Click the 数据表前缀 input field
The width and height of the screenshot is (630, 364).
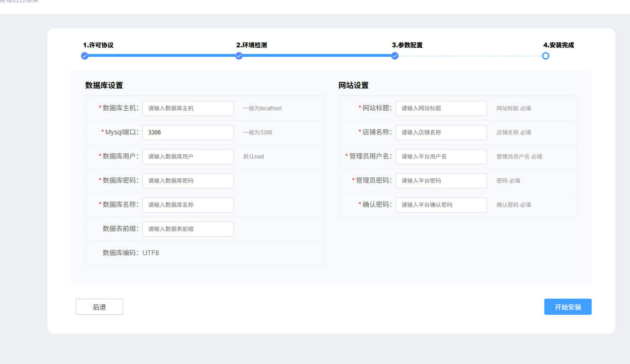click(188, 229)
